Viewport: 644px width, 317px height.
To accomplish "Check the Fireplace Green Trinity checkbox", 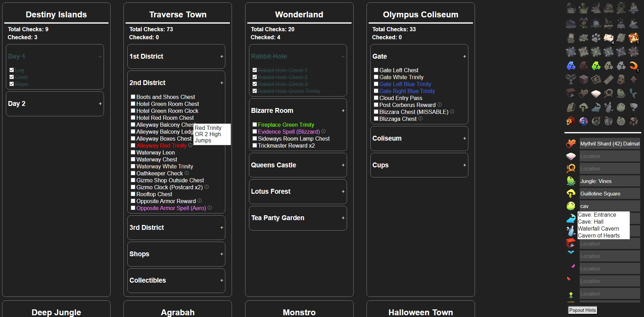I will [x=255, y=125].
